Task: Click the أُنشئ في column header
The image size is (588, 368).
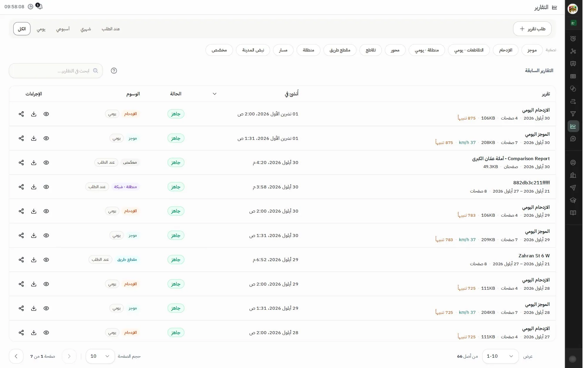Action: click(x=292, y=94)
